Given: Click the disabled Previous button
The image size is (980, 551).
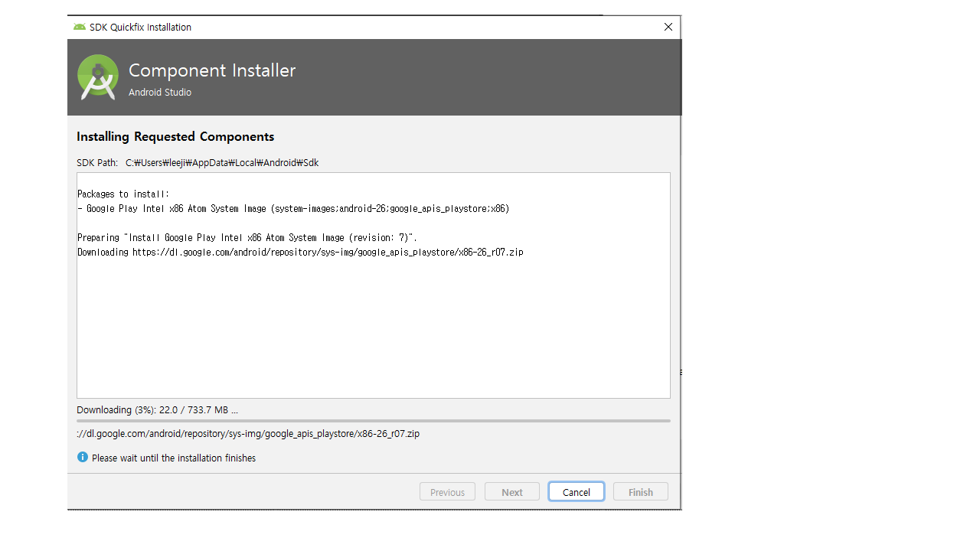Looking at the screenshot, I should coord(447,492).
